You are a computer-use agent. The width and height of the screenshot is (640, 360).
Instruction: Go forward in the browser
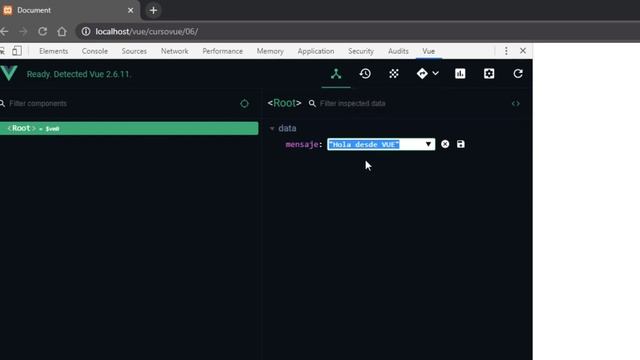coord(23,31)
